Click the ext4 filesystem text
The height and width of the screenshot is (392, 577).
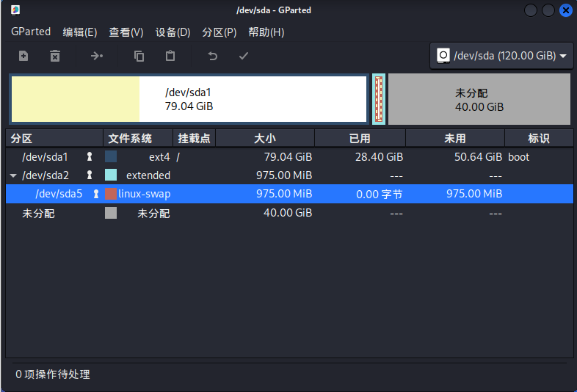click(x=159, y=157)
